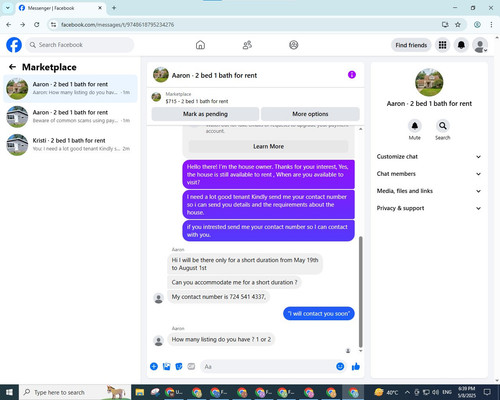The height and width of the screenshot is (400, 500).
Task: Open the taskbar action center notification icon
Action: [487, 392]
